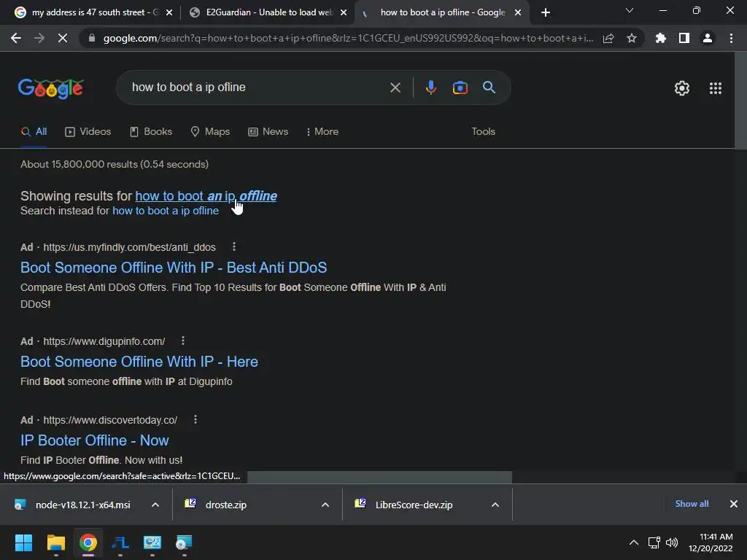747x560 pixels.
Task: Open options for the myfindly ad
Action: (x=233, y=246)
